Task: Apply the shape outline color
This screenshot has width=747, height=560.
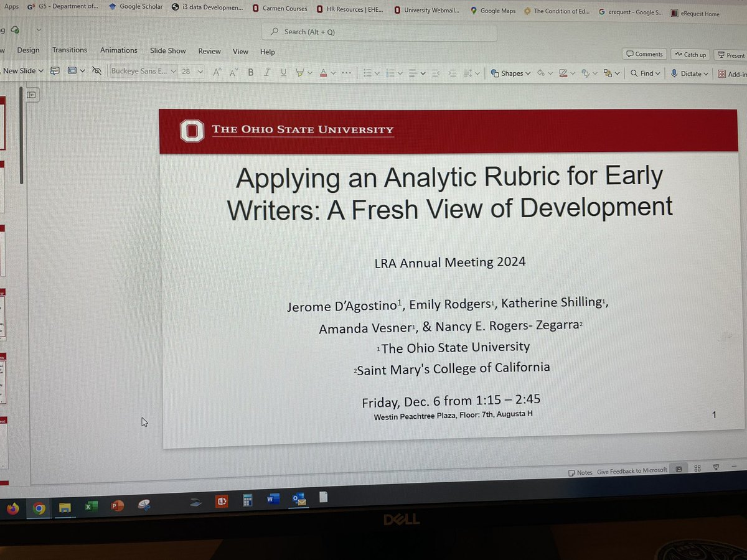Action: point(563,73)
